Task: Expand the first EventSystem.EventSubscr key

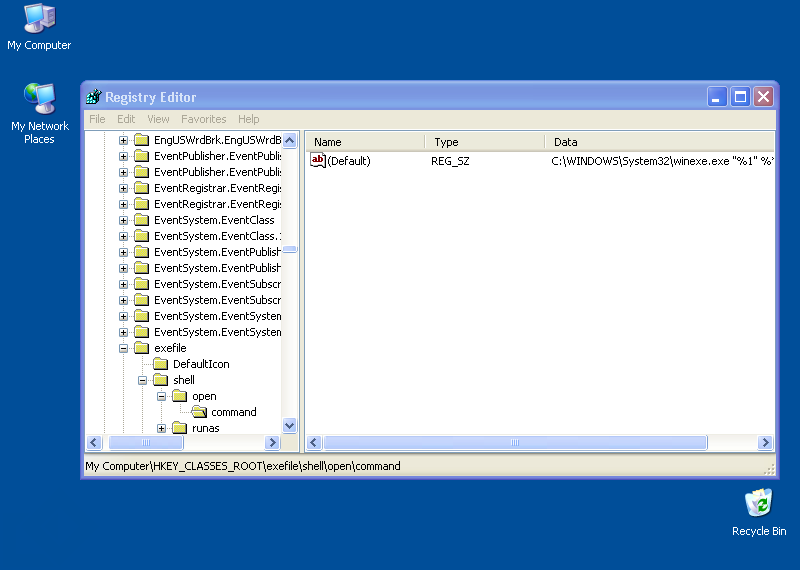Action: pos(123,284)
